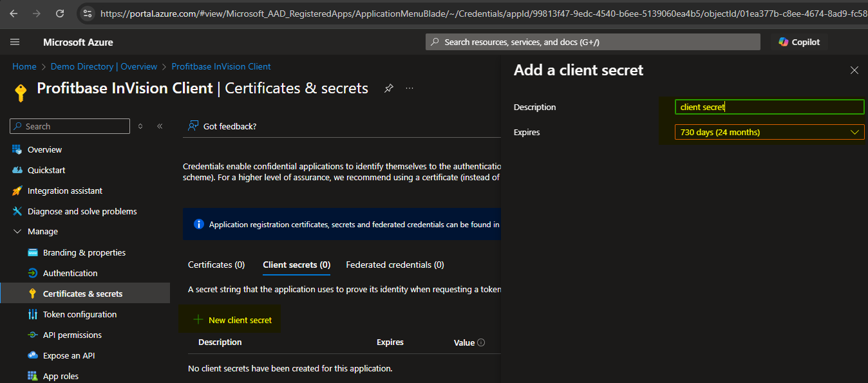The width and height of the screenshot is (868, 383).
Task: Click the New client secret button
Action: 230,319
